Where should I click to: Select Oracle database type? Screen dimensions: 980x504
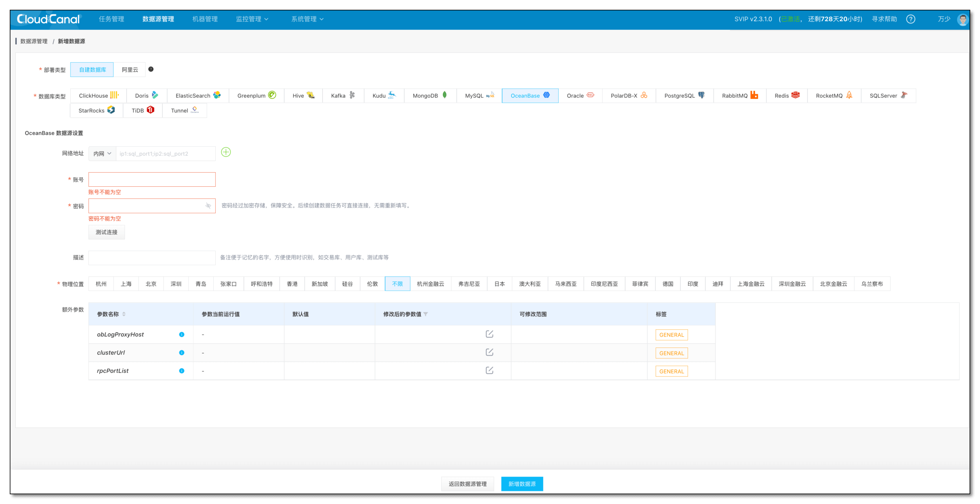580,95
